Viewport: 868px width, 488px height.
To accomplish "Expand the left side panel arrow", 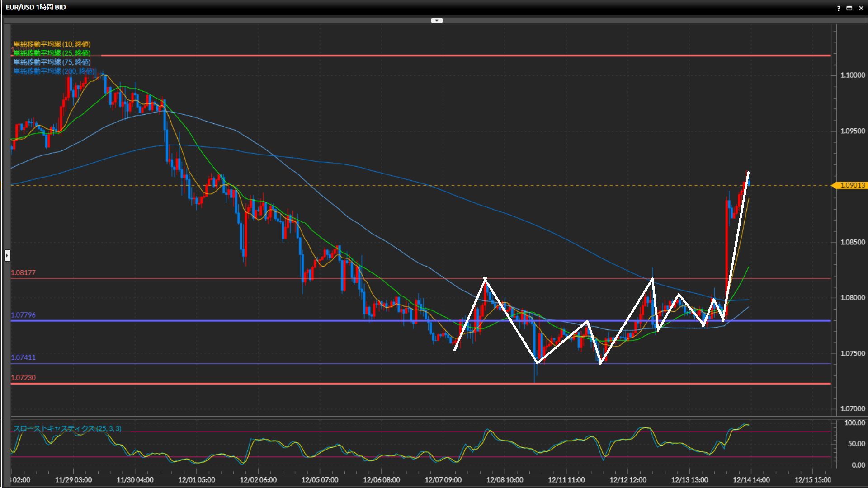I will click(x=7, y=256).
